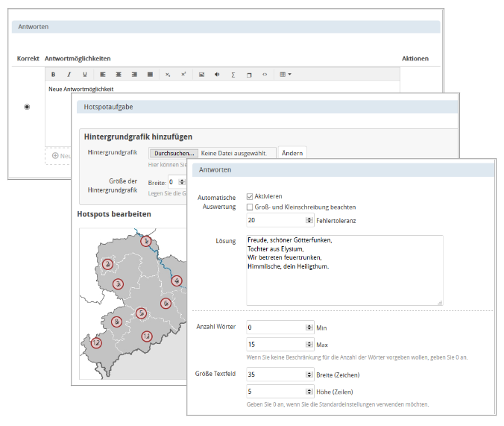Insert formula with sigma icon

point(233,75)
